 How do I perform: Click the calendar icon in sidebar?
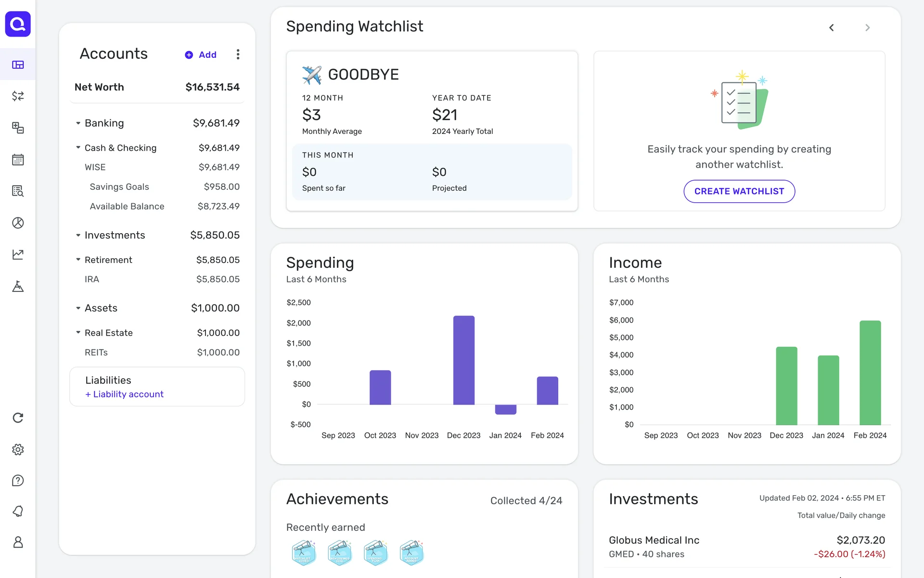click(x=18, y=159)
